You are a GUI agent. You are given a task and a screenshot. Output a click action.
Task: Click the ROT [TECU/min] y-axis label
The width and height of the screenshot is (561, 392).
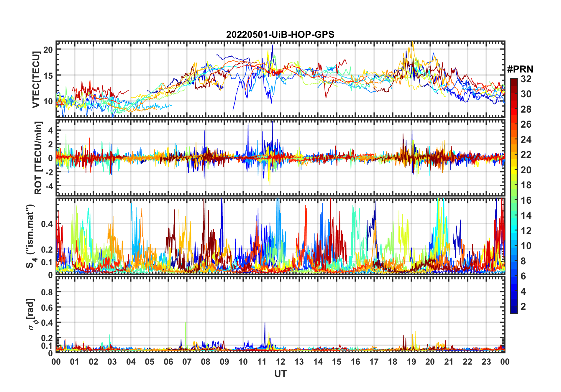tap(38, 158)
